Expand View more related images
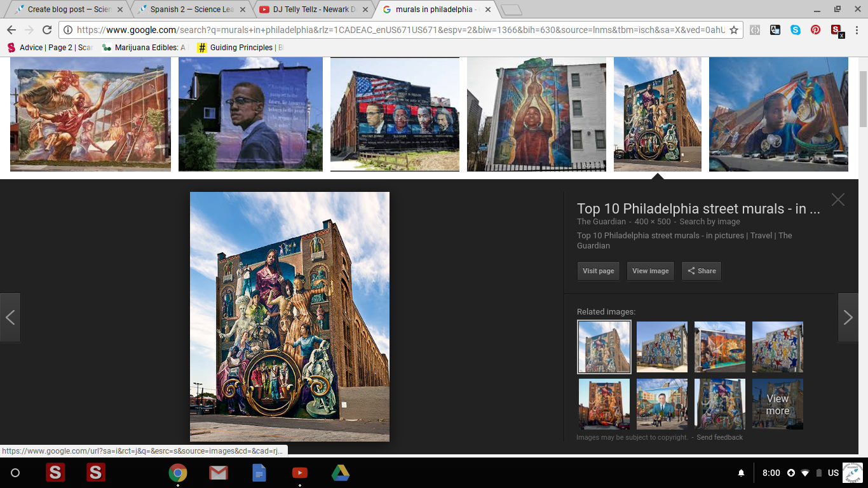 [x=777, y=404]
